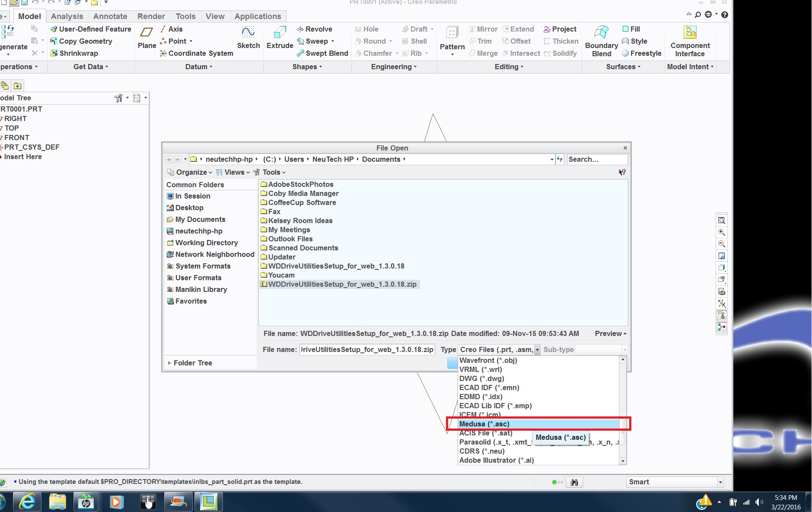The height and width of the screenshot is (512, 812).
Task: Expand the Surfaces group dropdown
Action: click(623, 67)
